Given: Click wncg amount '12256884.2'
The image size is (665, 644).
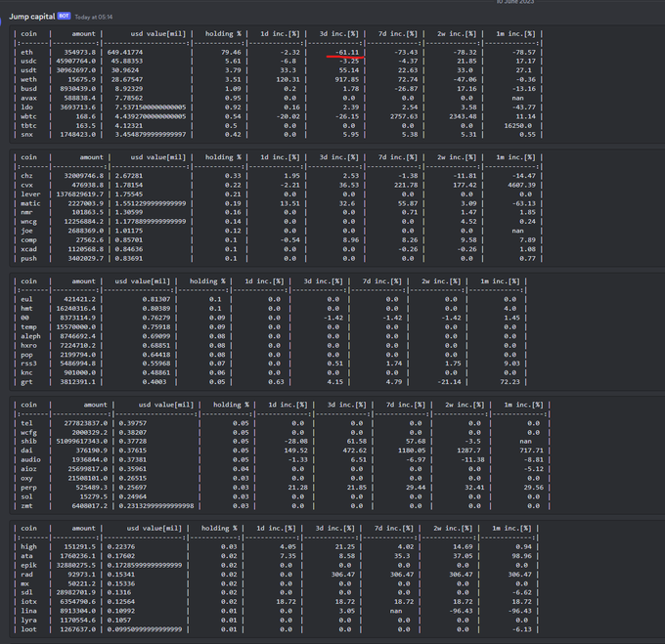Looking at the screenshot, I should pyautogui.click(x=83, y=222).
